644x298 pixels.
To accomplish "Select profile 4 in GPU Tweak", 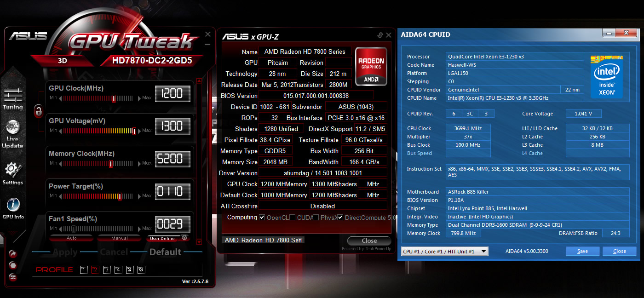I will [118, 270].
